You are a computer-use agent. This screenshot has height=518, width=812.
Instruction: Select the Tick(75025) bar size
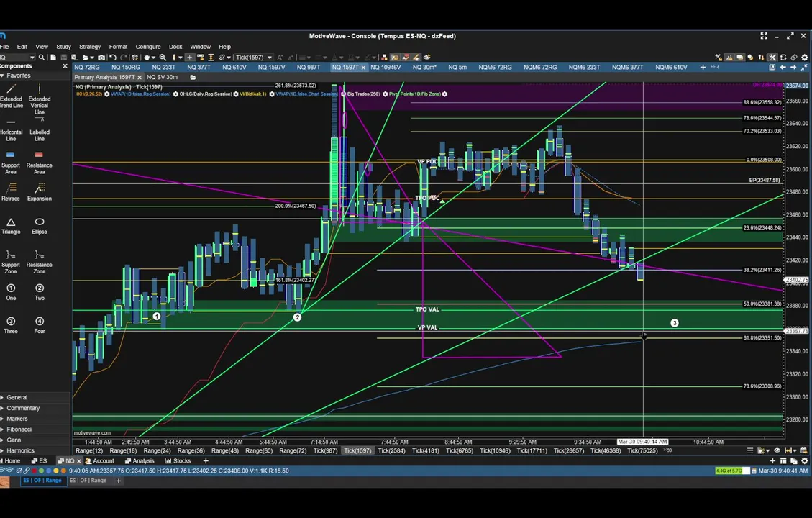642,450
